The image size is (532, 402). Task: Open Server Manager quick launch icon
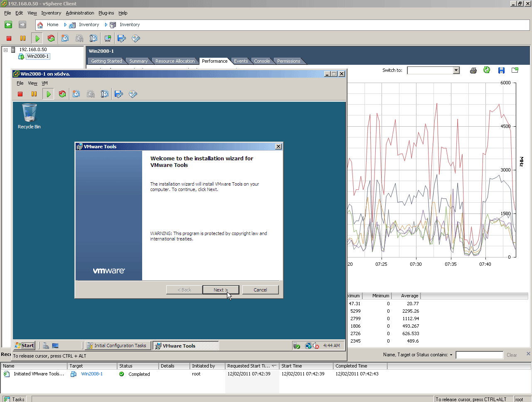tap(46, 346)
